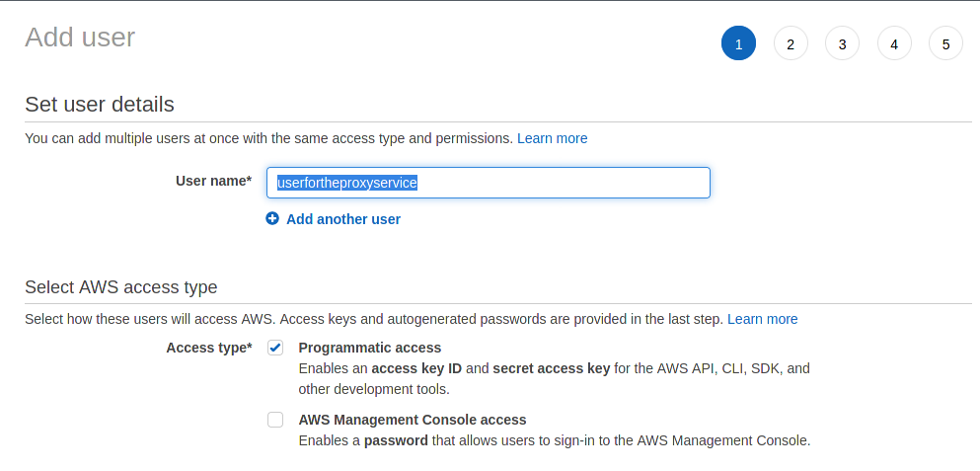Select step 4 in the progress indicator
Viewport: 980px width, 471px height.
894,43
